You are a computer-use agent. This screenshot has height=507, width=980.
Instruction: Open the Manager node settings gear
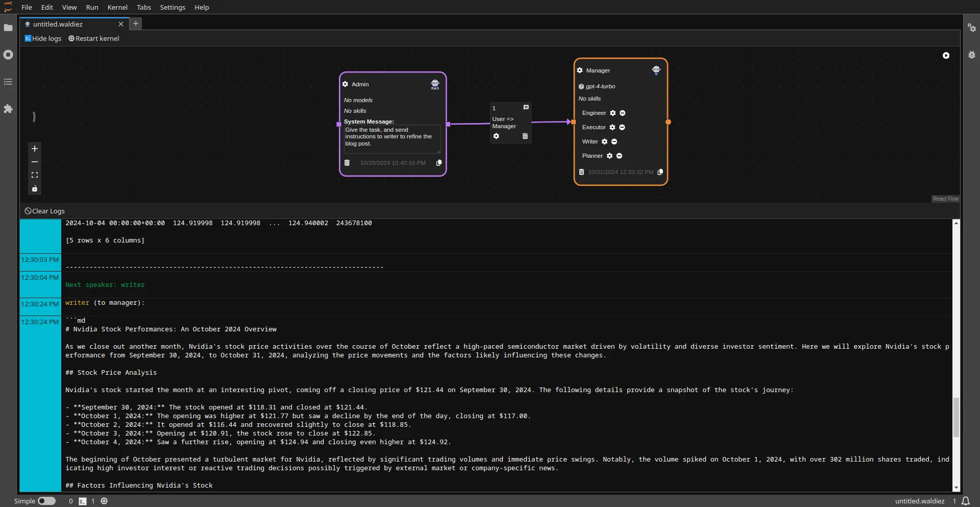580,70
